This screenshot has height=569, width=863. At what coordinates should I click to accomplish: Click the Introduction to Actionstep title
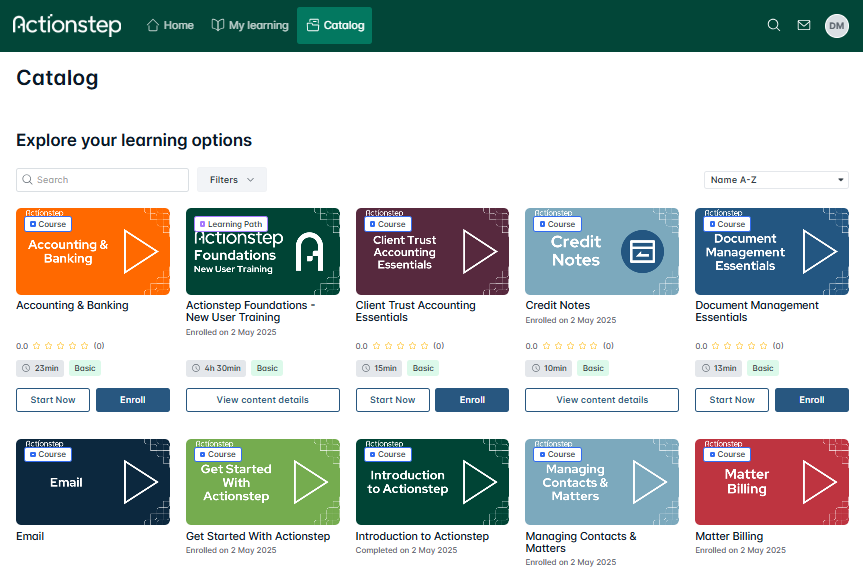point(422,537)
